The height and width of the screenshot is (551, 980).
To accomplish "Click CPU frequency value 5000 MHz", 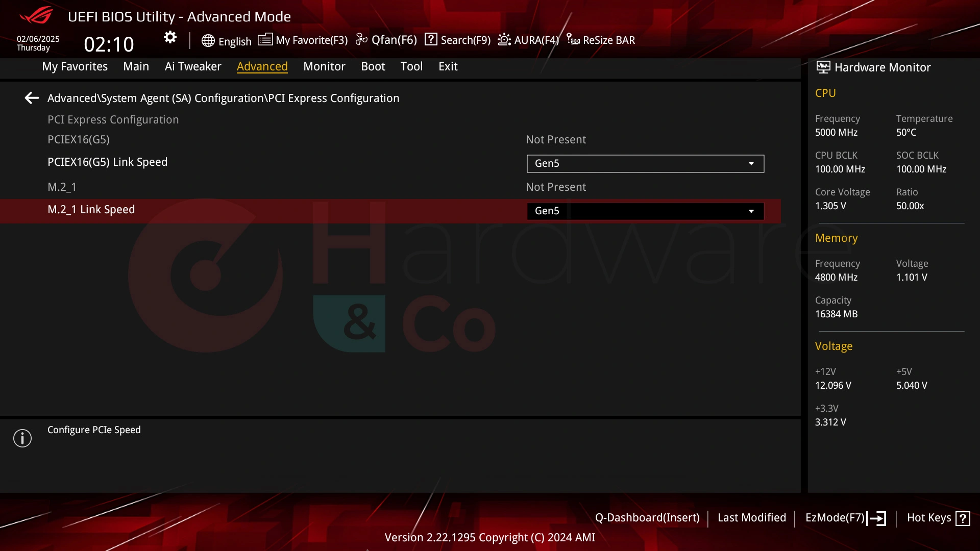I will [x=836, y=133].
